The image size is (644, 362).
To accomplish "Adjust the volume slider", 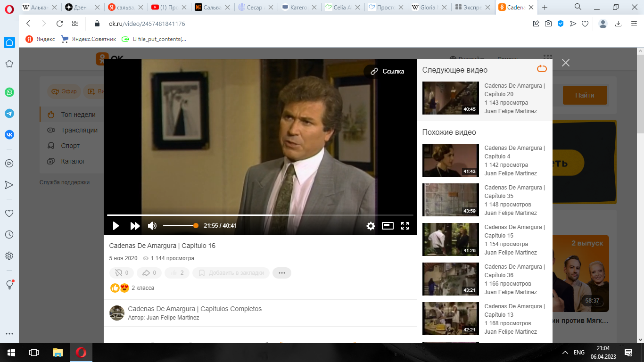I will tap(181, 226).
